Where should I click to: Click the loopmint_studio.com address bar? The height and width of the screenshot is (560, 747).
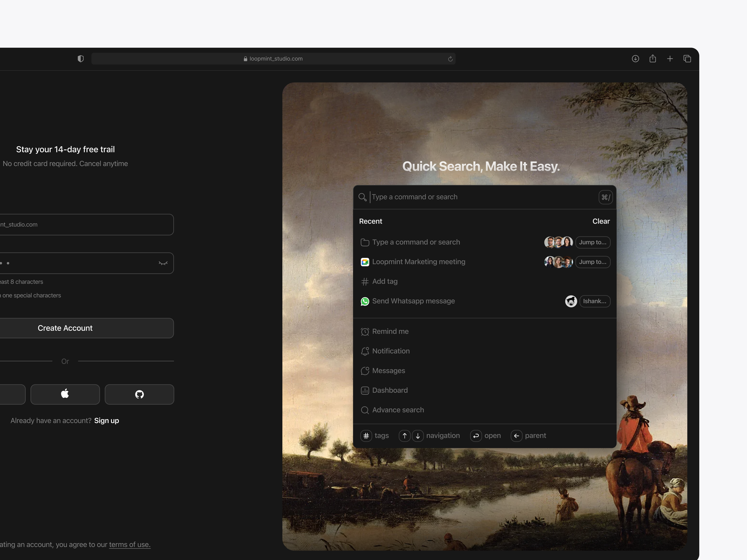[x=273, y=59]
